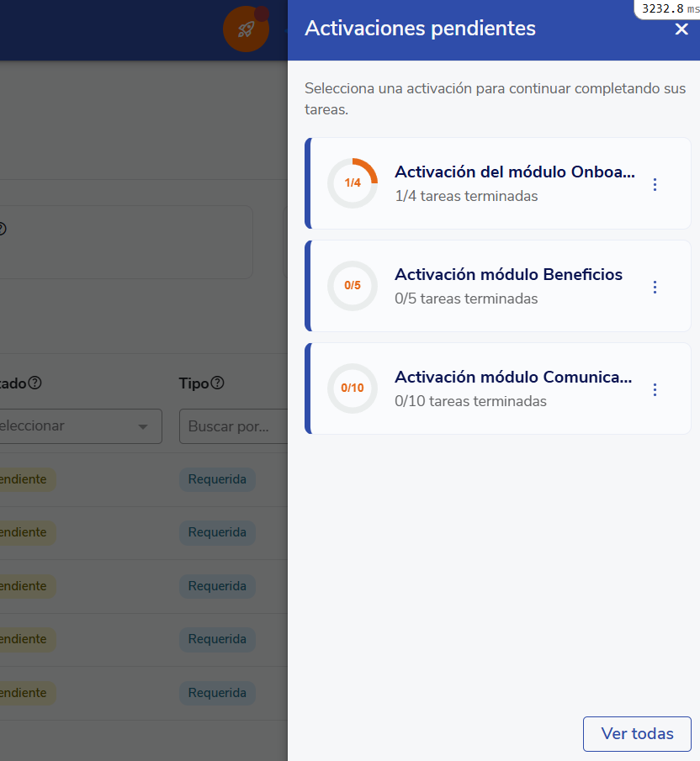This screenshot has width=700, height=761.
Task: Select the Activación módulo Beneficios card
Action: tap(508, 274)
